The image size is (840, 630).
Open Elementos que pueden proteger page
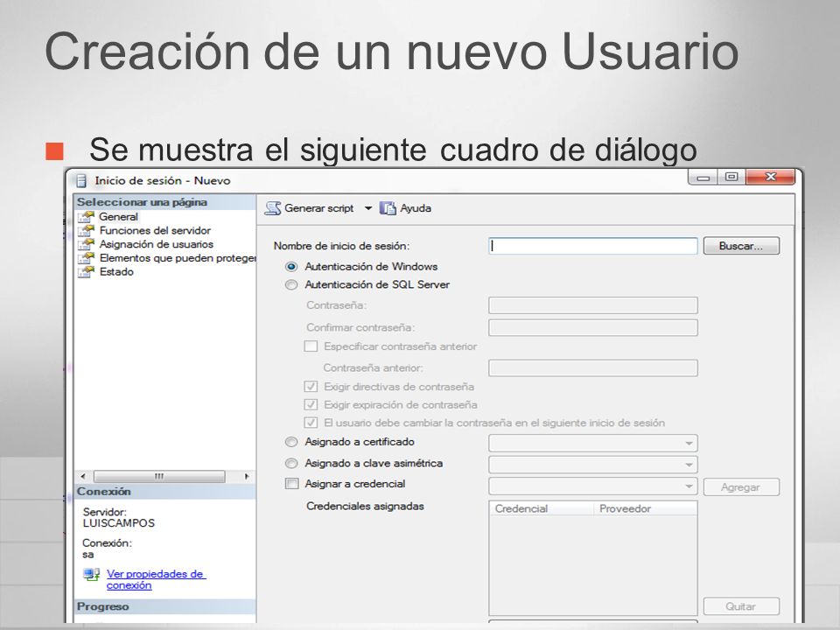click(x=178, y=259)
